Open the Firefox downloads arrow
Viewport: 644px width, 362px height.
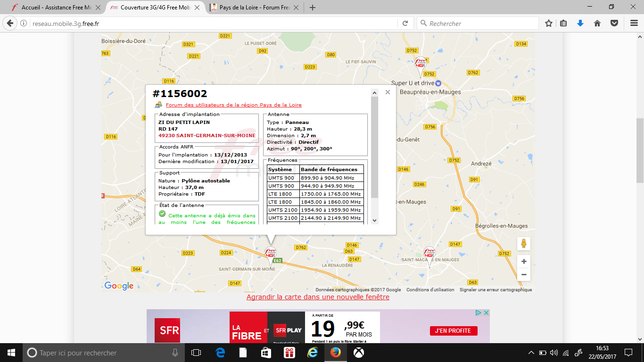coord(580,23)
